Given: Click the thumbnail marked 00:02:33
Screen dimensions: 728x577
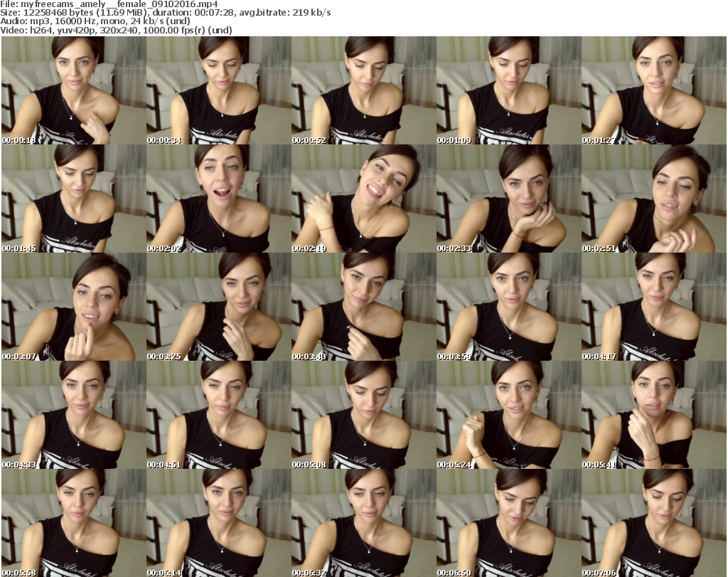Looking at the screenshot, I should [x=508, y=198].
